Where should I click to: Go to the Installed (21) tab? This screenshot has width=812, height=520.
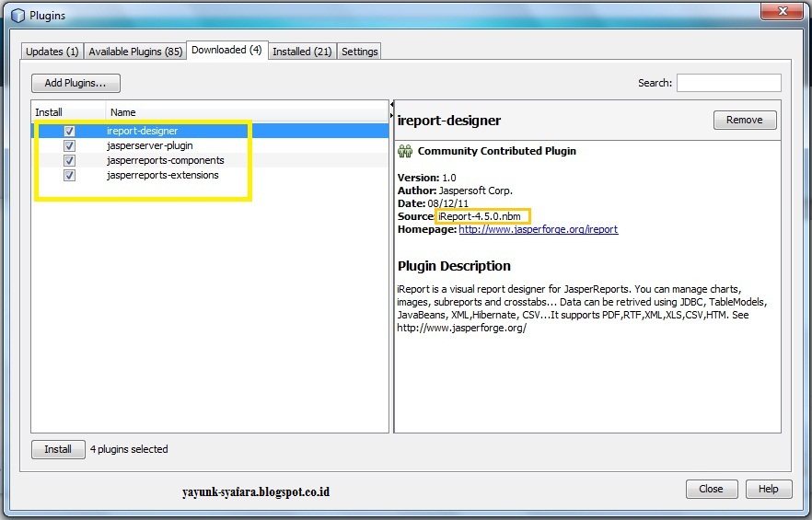pyautogui.click(x=302, y=52)
